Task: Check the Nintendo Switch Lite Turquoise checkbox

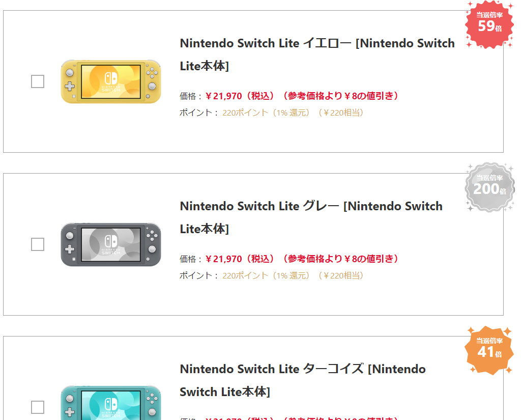Action: pos(38,407)
